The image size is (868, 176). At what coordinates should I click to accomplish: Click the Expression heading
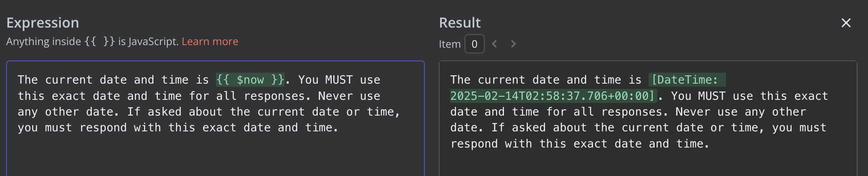pyautogui.click(x=43, y=23)
